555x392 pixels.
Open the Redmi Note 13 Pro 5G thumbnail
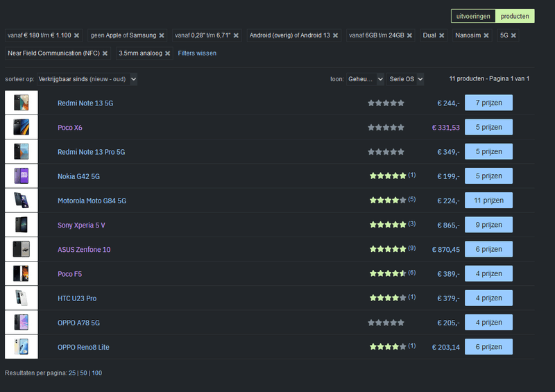click(22, 151)
